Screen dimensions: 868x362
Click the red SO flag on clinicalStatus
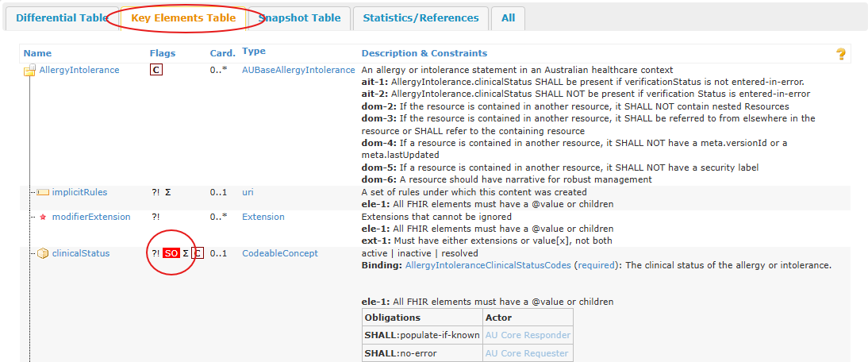pos(171,254)
